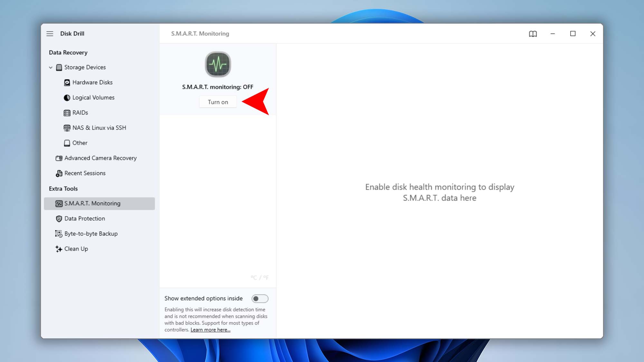The width and height of the screenshot is (644, 362).
Task: Collapse the Storage Devices section
Action: pos(51,67)
